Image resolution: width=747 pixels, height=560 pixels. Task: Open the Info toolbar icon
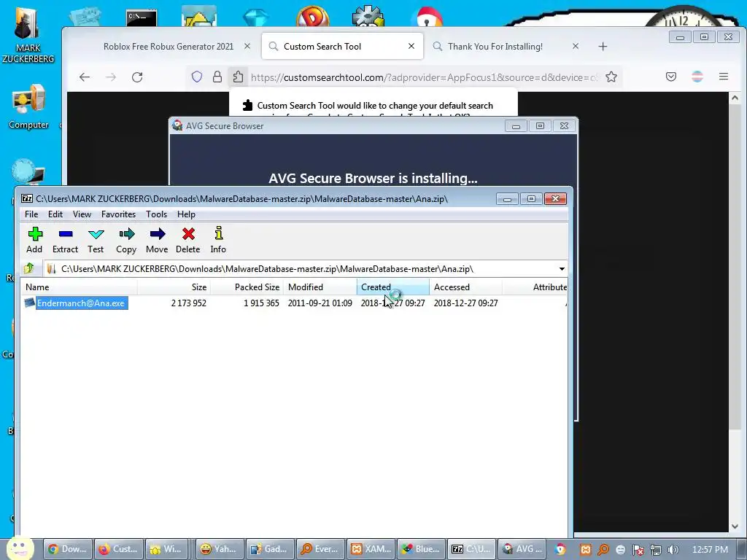click(x=218, y=239)
